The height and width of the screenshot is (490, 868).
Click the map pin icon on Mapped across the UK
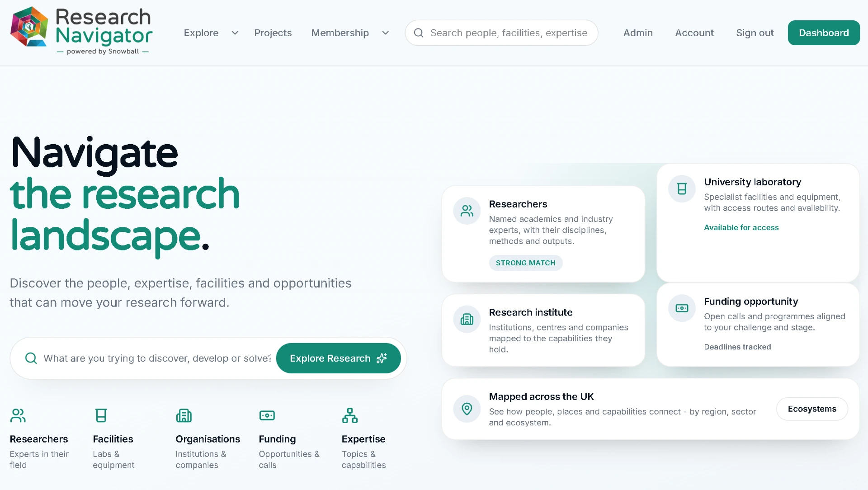467,409
